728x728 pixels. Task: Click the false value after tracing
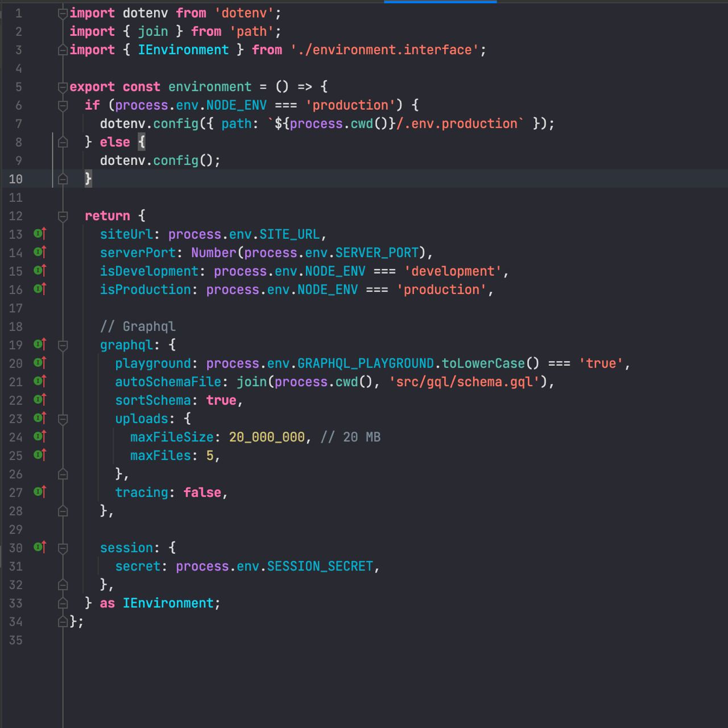(x=202, y=493)
